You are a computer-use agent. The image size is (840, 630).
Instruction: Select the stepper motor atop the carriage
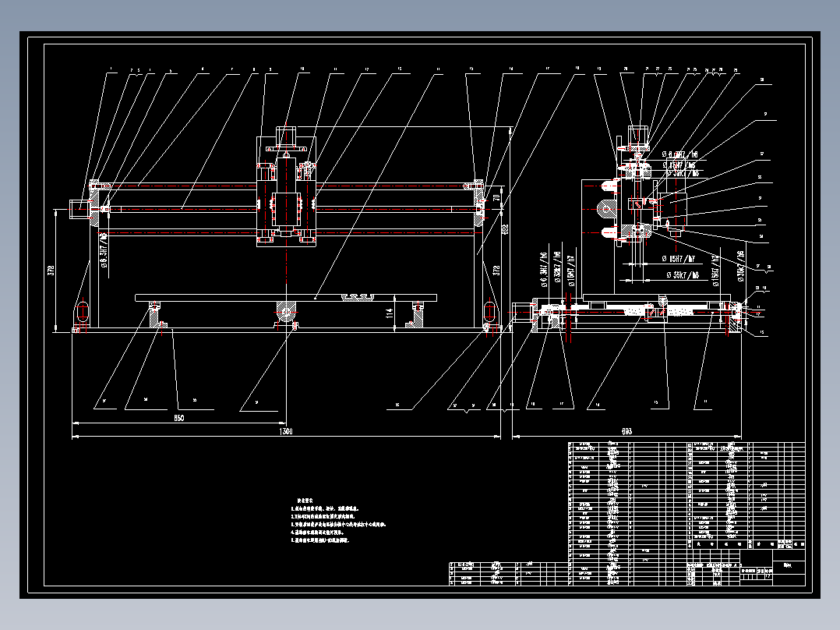tap(285, 136)
